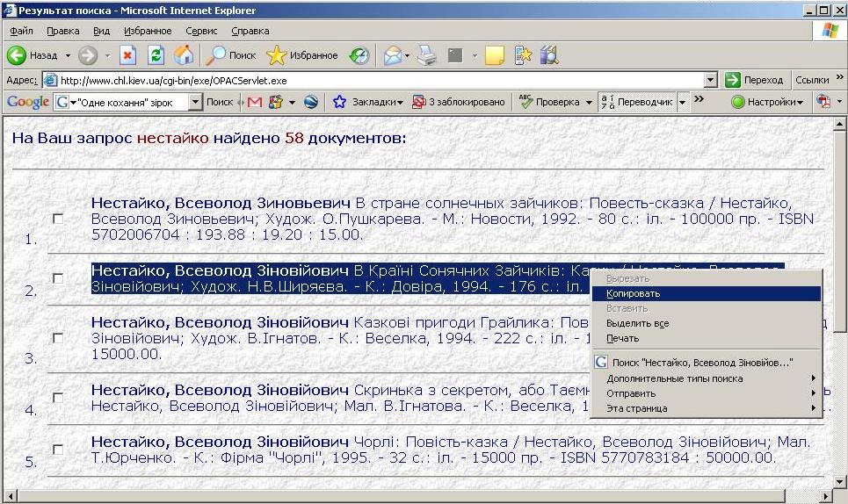Check the box for result 5
848x504 pixels.
pos(58,450)
